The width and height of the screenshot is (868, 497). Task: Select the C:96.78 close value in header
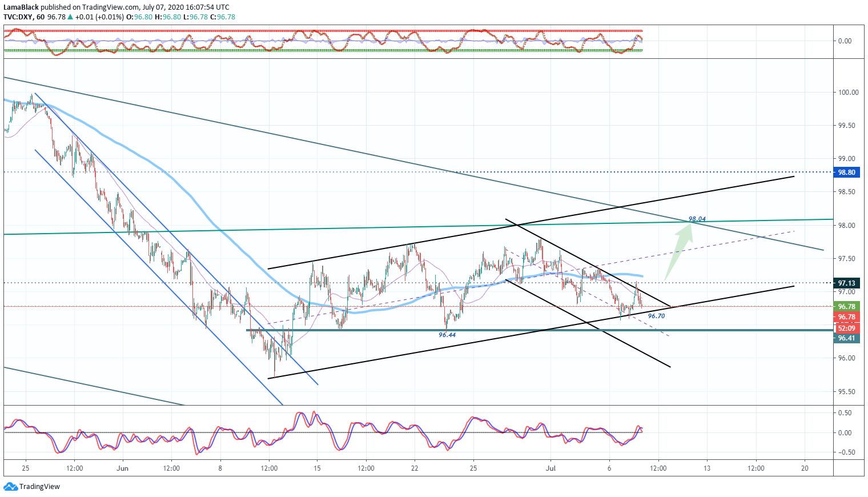tap(223, 17)
